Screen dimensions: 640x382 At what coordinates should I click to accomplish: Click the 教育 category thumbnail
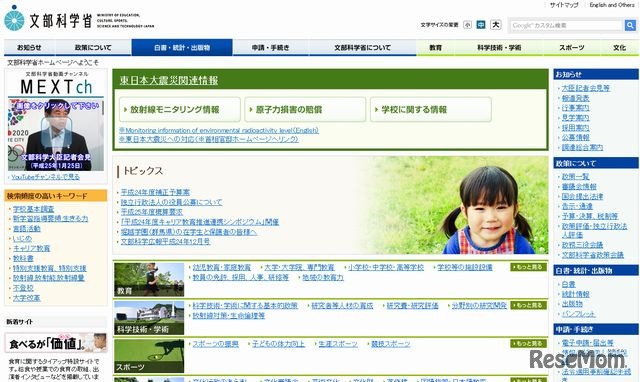coord(149,279)
